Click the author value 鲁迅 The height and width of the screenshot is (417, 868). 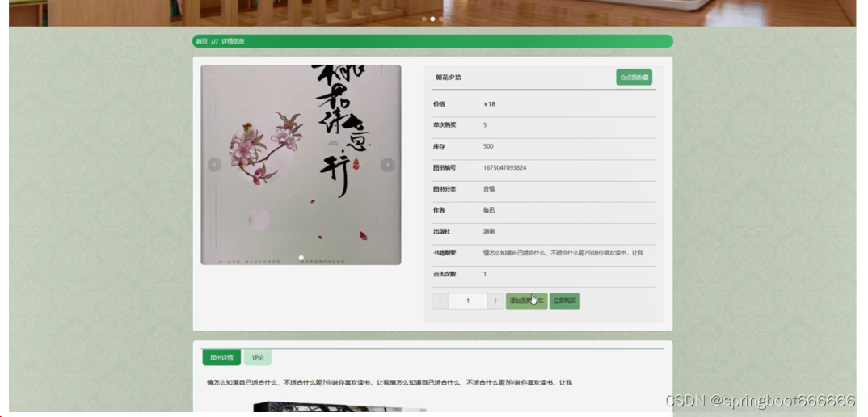coord(489,210)
